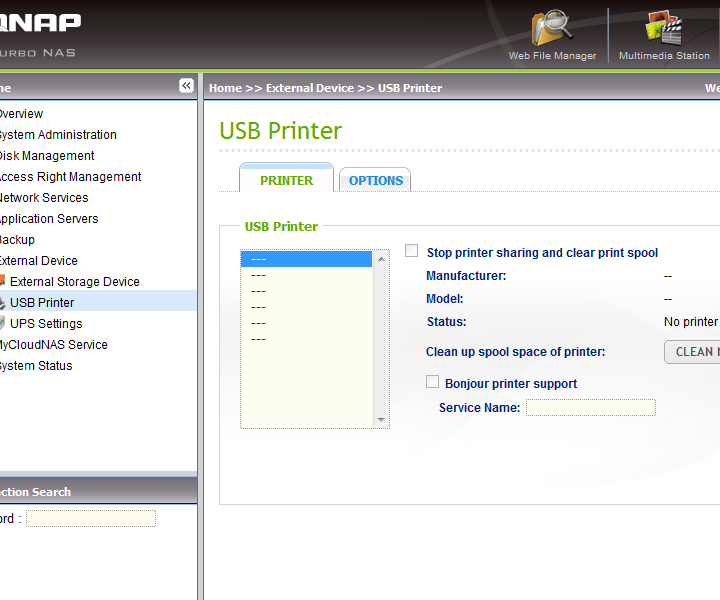Select the first printer list entry
The image size is (720, 600).
click(x=307, y=259)
